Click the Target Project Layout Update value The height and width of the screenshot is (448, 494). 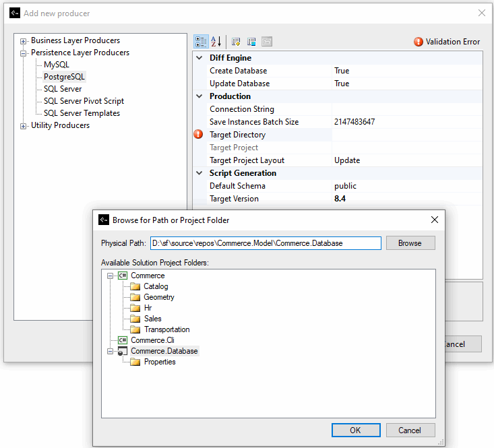point(407,160)
